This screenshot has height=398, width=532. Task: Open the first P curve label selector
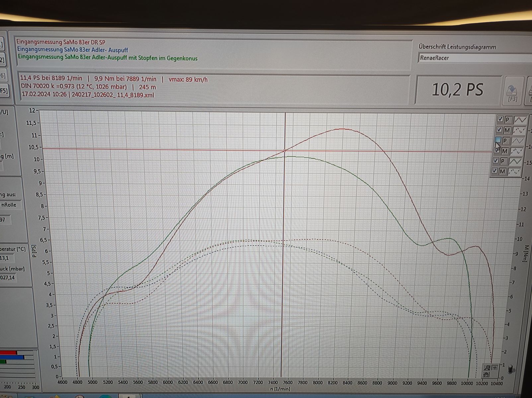[x=508, y=120]
